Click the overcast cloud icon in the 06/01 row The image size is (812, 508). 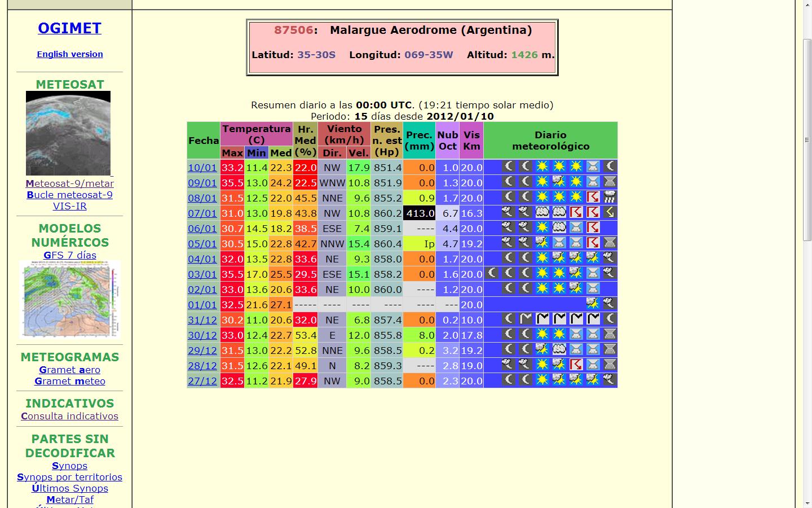[x=559, y=227]
